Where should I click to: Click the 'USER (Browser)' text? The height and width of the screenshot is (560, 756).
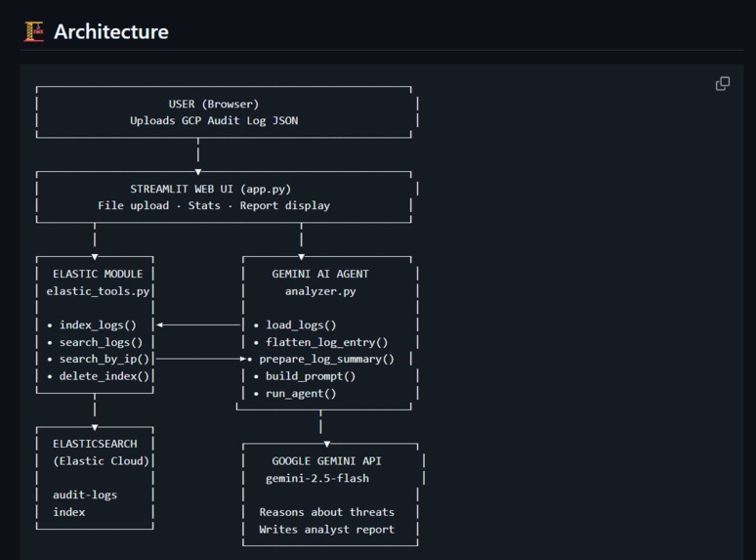tap(214, 104)
